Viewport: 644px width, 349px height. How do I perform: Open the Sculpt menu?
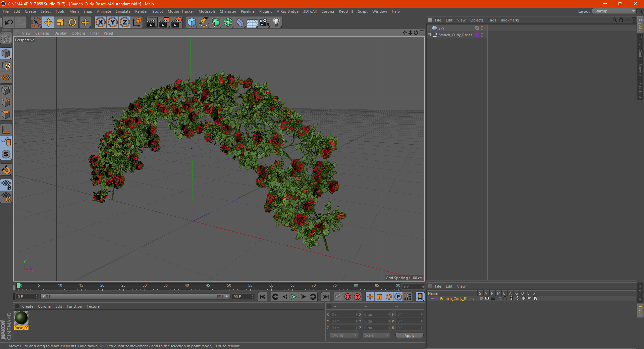(x=157, y=11)
